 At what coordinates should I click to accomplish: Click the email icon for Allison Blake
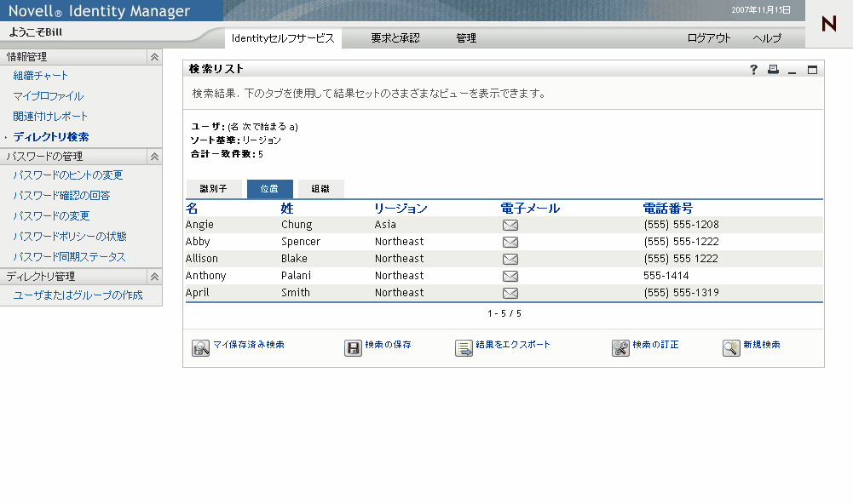tap(510, 259)
